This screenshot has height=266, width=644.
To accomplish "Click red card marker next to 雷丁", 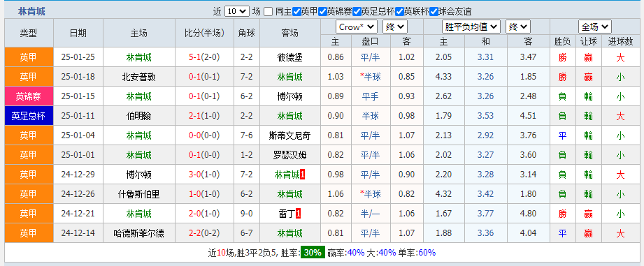I will tap(298, 214).
